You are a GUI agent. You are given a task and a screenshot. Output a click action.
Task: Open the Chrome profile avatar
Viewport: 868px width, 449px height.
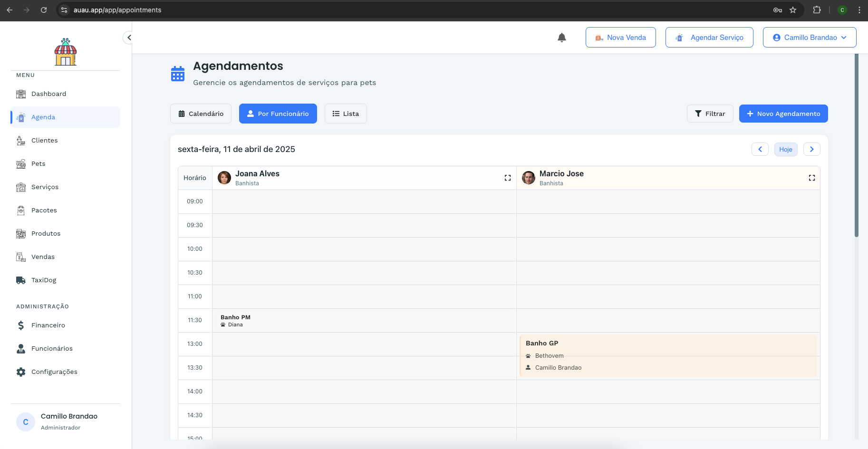(x=842, y=10)
